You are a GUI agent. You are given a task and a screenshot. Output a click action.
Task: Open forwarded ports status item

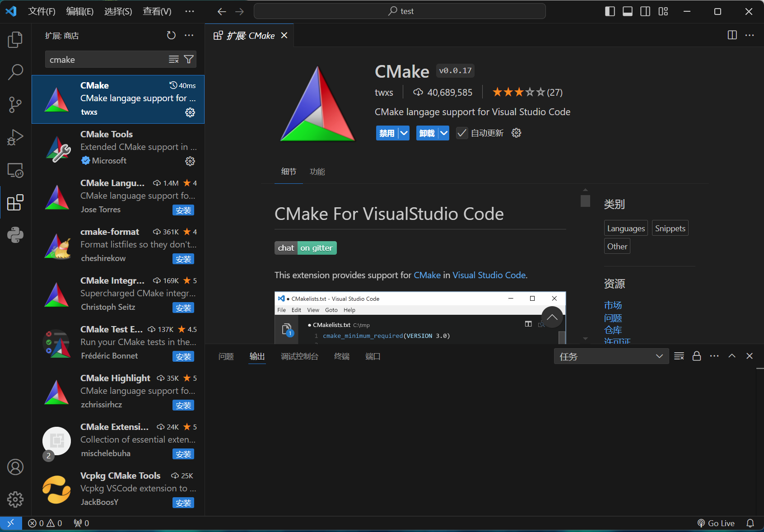coord(81,523)
